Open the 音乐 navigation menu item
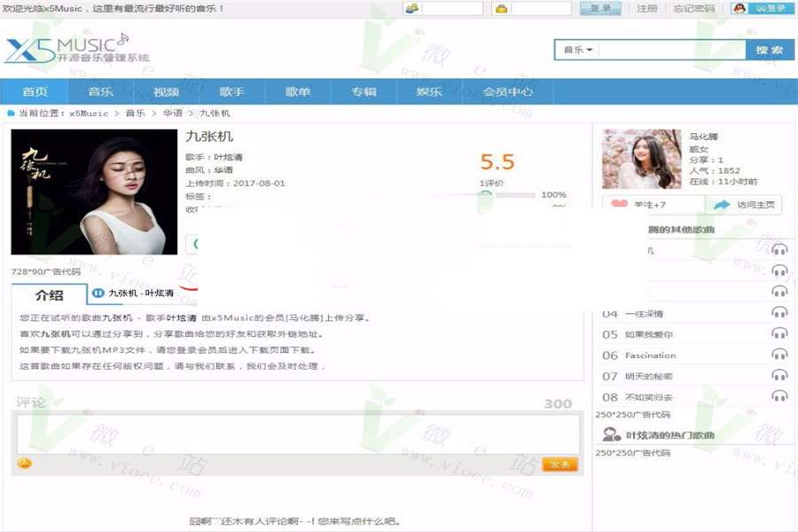 (x=100, y=91)
